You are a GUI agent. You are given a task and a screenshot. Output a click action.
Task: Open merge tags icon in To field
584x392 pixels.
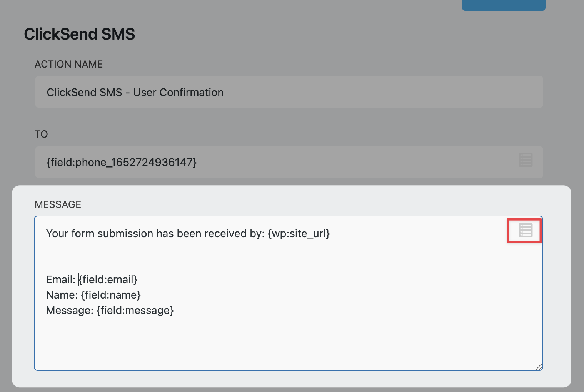pos(526,160)
